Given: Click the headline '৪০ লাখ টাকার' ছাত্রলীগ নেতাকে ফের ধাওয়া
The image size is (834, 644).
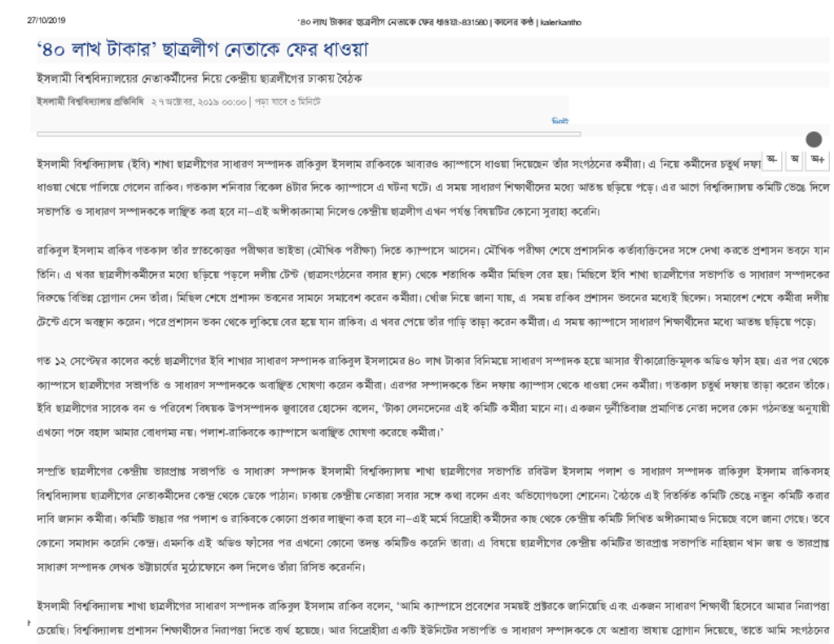Looking at the screenshot, I should point(203,50).
